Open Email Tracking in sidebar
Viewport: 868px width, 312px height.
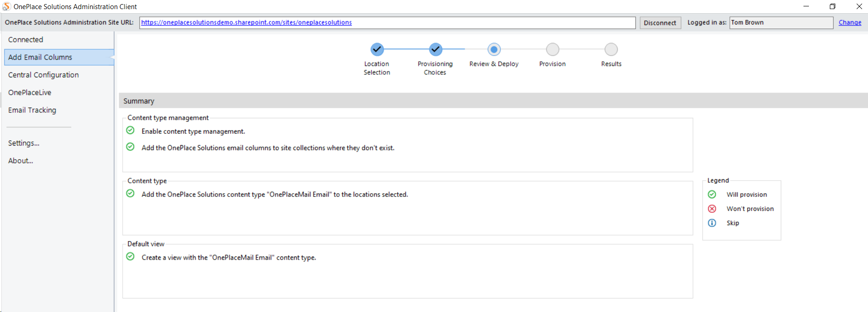coord(59,111)
